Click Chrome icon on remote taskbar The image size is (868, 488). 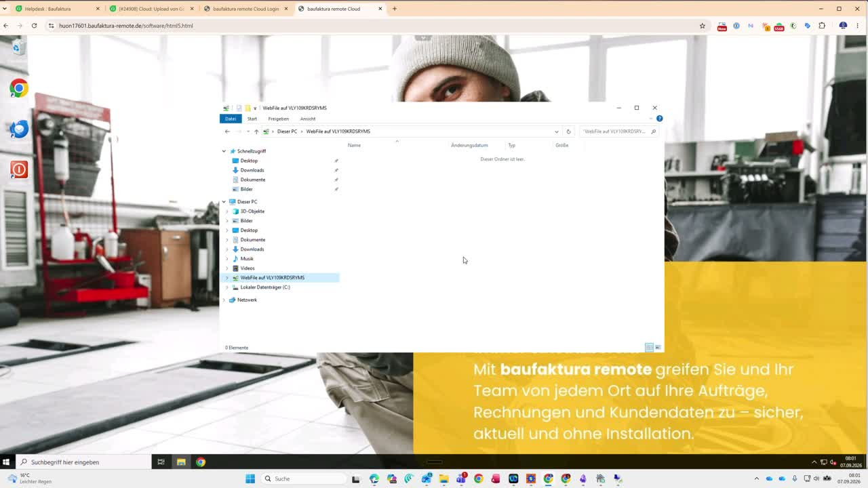coord(201,462)
